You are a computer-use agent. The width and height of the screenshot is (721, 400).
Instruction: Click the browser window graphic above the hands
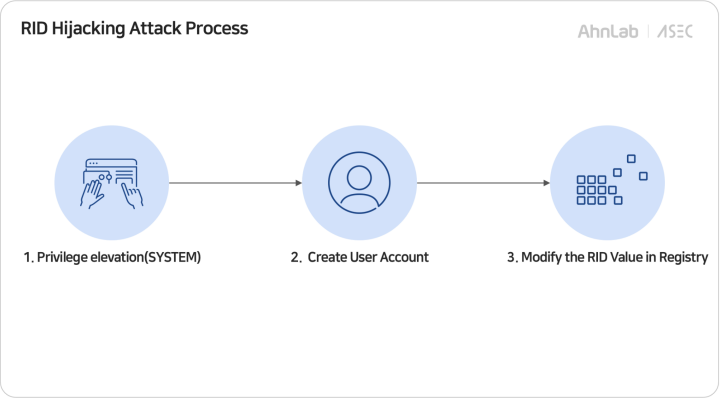tap(111, 167)
